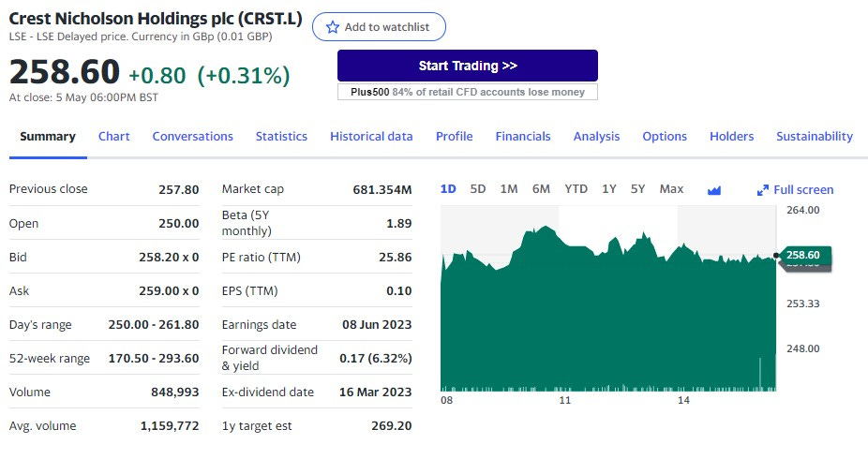Open the Conversations tab
The height and width of the screenshot is (459, 868).
[x=193, y=137]
